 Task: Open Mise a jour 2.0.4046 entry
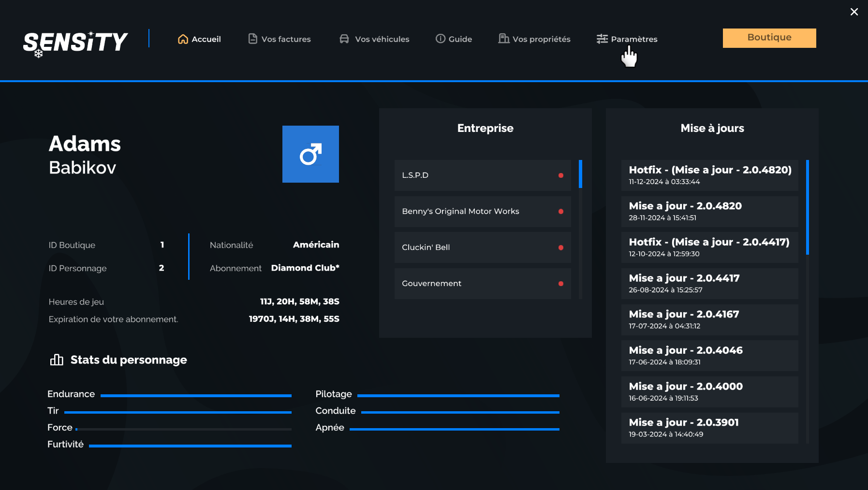pyautogui.click(x=710, y=356)
